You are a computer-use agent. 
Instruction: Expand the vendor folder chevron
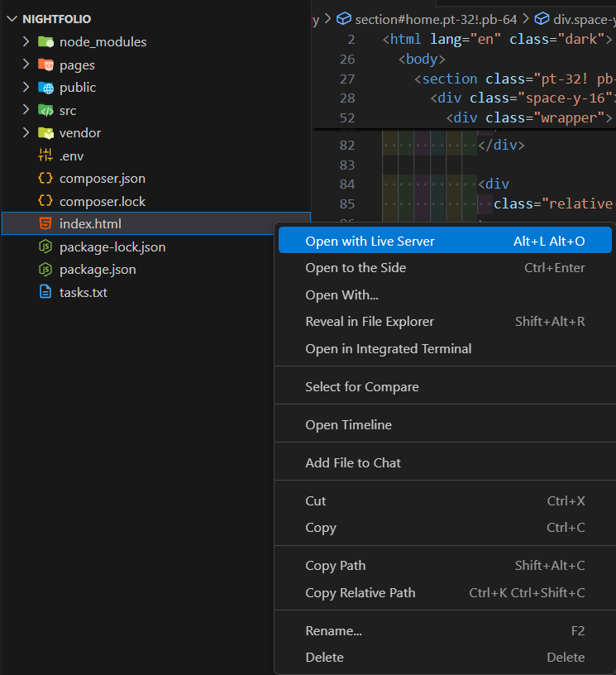(x=26, y=133)
